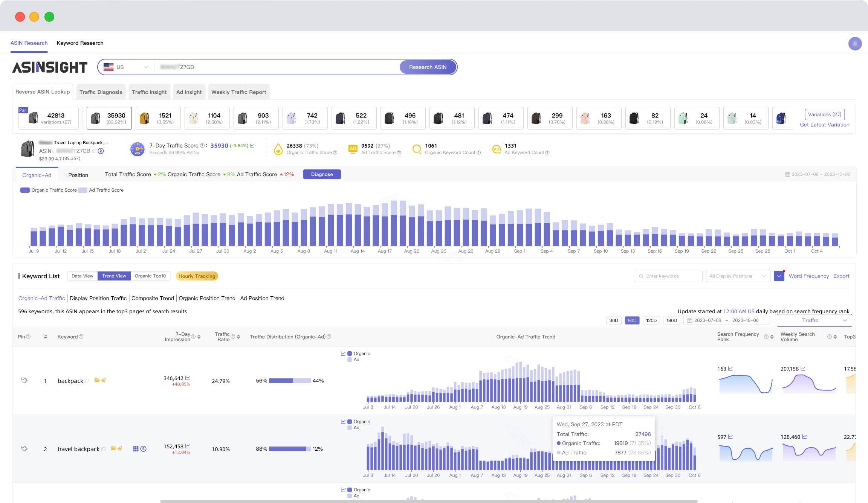Open Word Frequency link

pyautogui.click(x=808, y=276)
